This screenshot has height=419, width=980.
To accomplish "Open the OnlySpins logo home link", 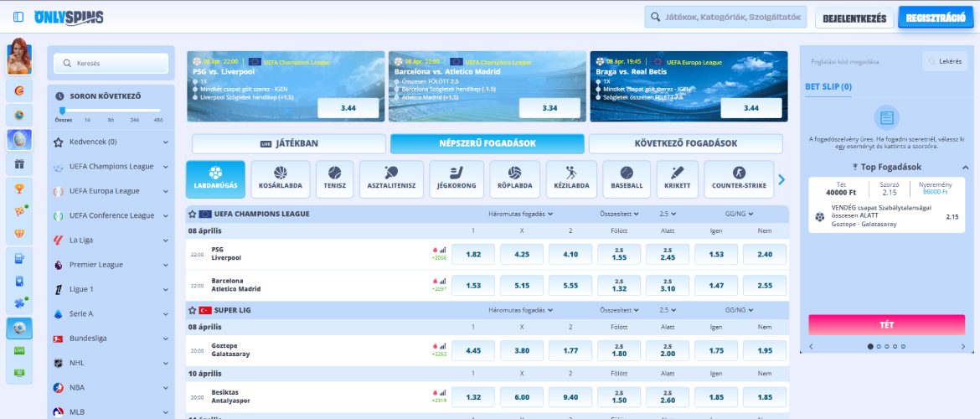I will pos(69,18).
